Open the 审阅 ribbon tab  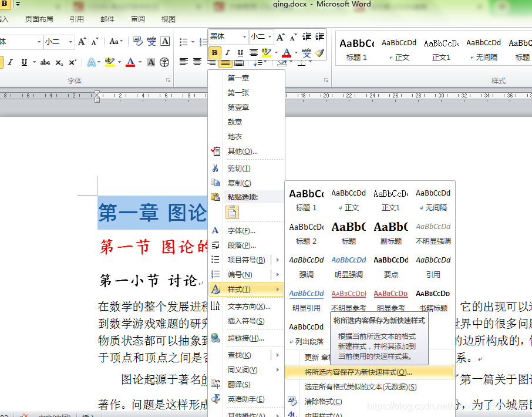pos(138,19)
